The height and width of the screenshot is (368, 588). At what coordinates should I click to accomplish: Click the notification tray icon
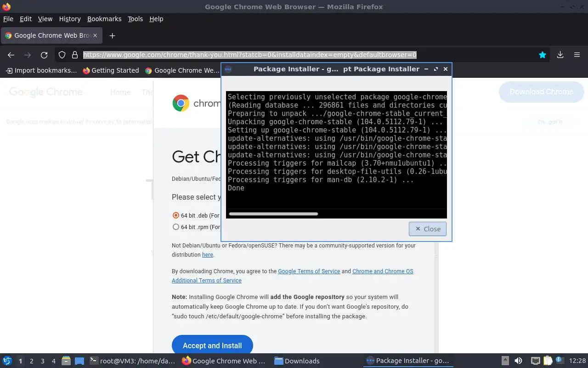pos(560,361)
